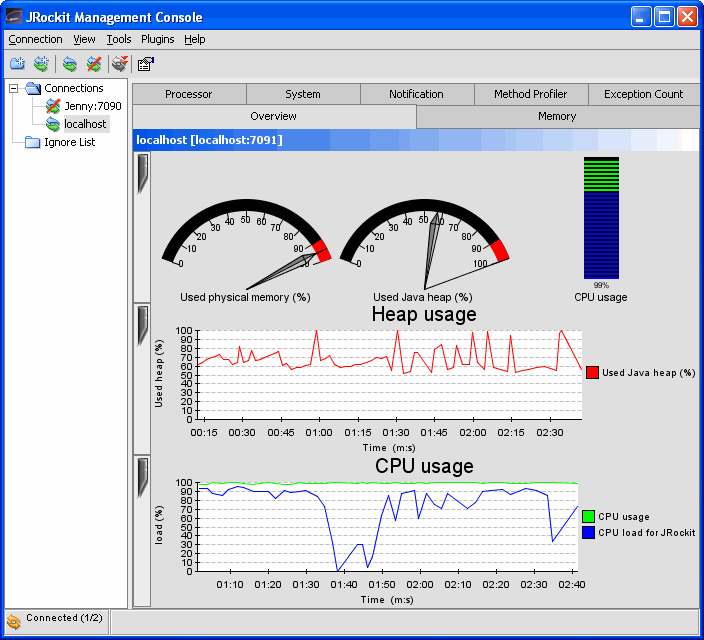Click the 'Used physical memory (%)' label
Screen dimensions: 704x640
click(245, 297)
